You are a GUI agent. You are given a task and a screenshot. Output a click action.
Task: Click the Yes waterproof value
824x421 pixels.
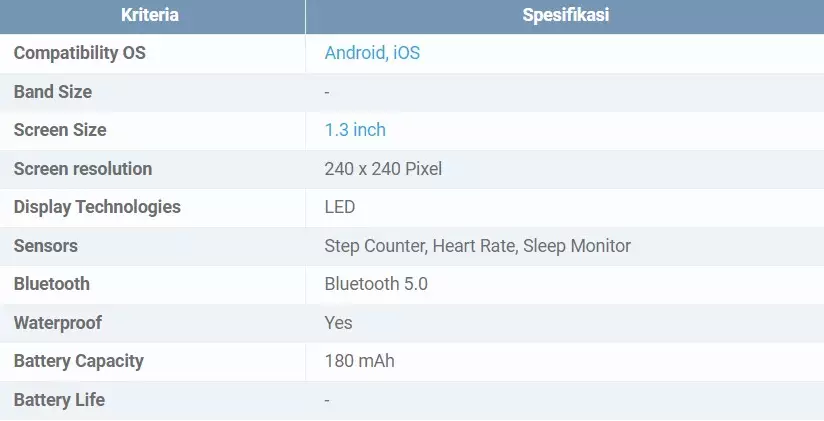pyautogui.click(x=339, y=323)
